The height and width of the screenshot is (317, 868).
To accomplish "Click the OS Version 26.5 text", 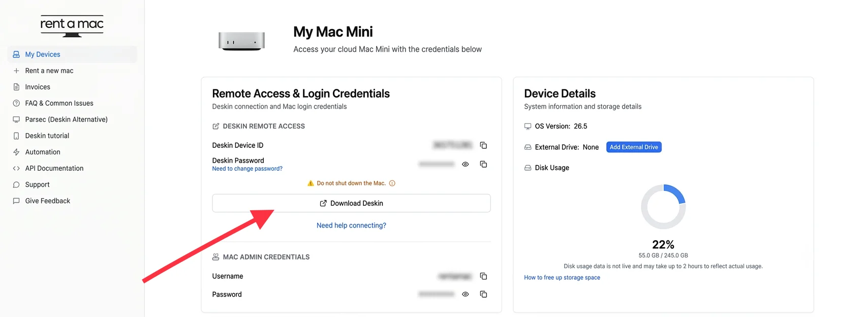I will tap(561, 126).
